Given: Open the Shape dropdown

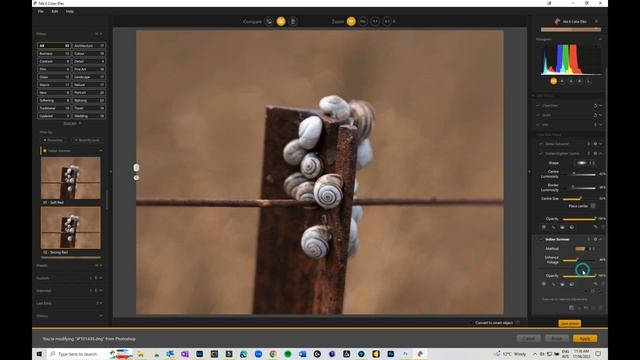Looking at the screenshot, I should pyautogui.click(x=585, y=163).
